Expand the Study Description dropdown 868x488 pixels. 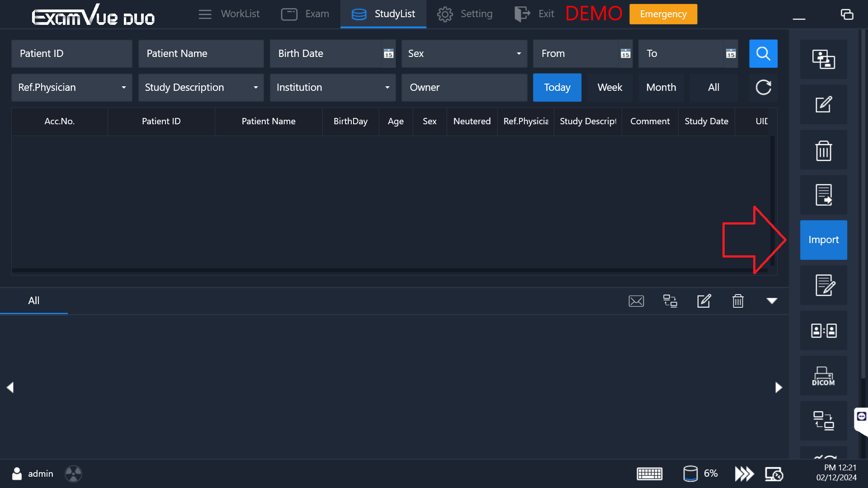point(201,88)
